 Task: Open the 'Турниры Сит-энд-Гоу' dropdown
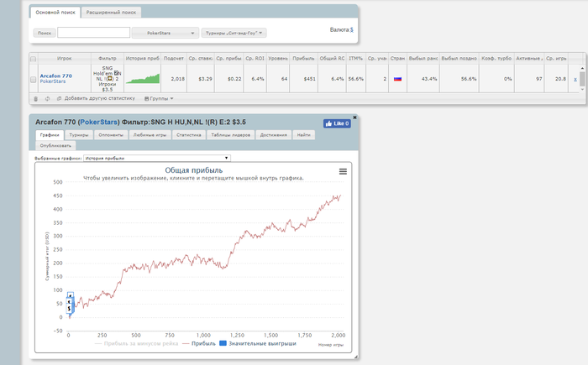coord(234,33)
